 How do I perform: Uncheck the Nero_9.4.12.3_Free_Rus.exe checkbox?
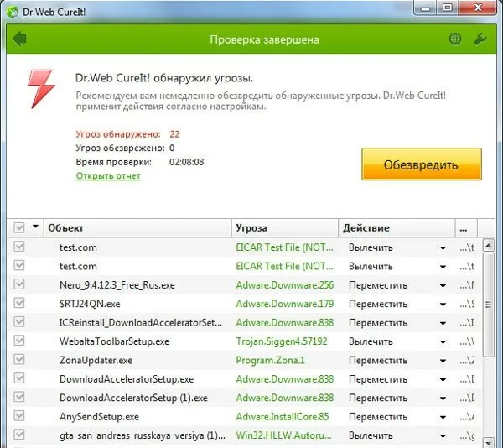click(x=19, y=284)
